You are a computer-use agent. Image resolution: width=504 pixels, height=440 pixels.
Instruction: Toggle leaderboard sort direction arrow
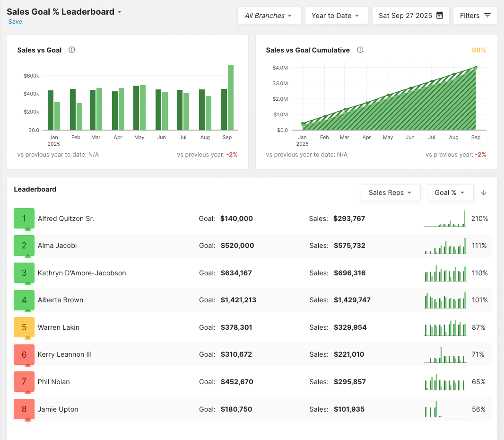point(484,193)
